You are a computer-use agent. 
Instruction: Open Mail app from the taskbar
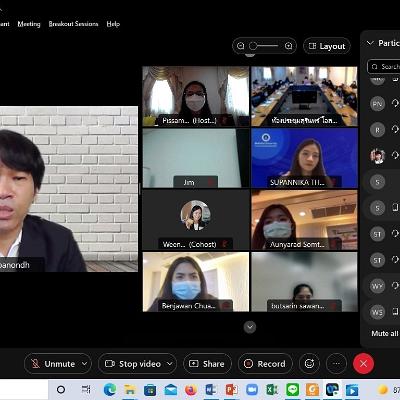[170, 389]
